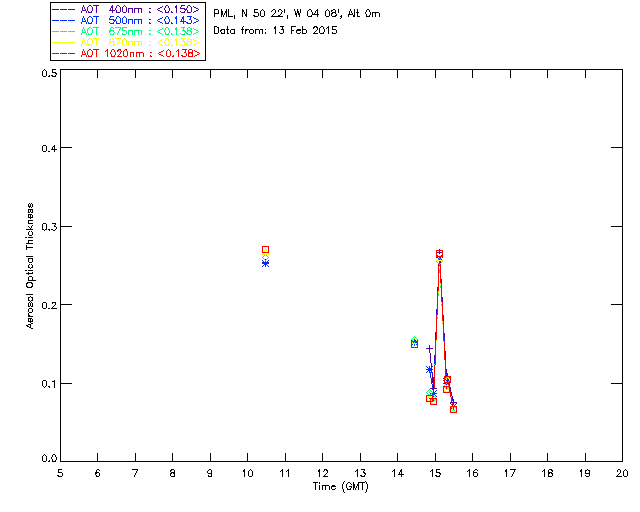
Task: Click the 0.2 y-axis value
Action: 49,305
